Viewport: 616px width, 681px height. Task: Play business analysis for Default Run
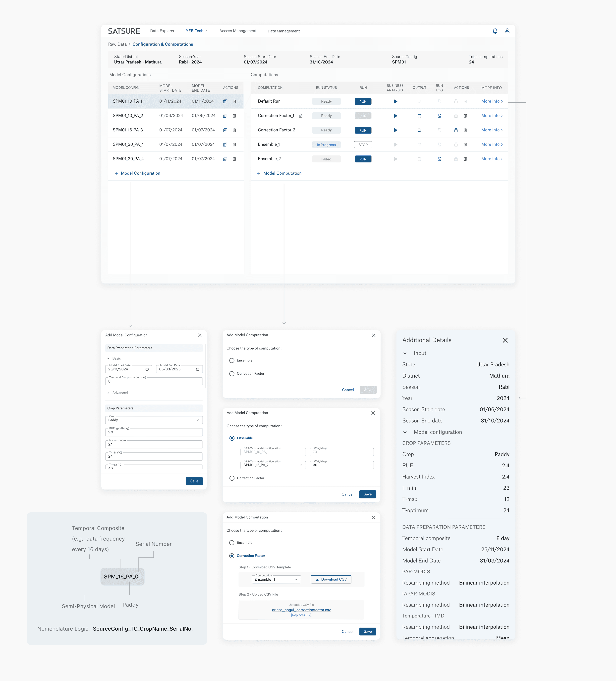[395, 102]
